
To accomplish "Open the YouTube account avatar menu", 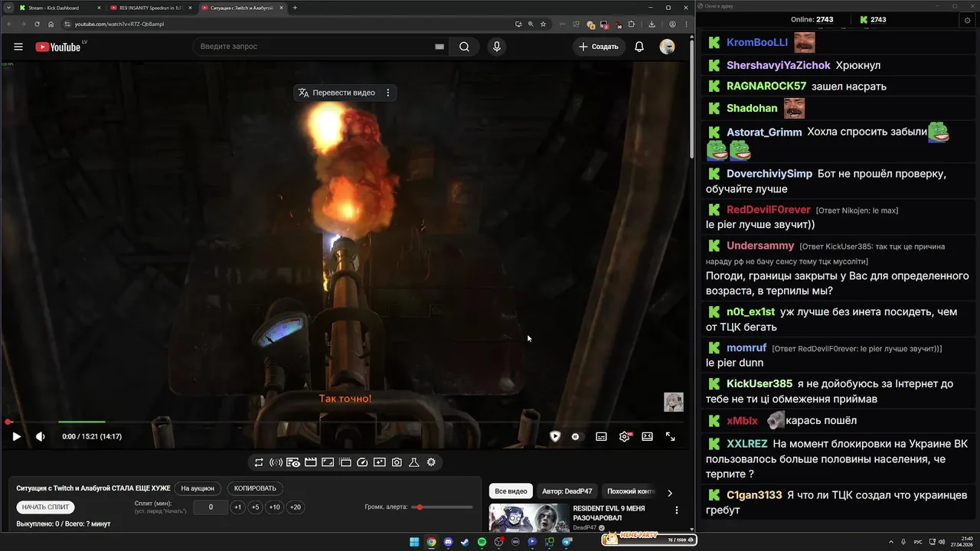I will pyautogui.click(x=668, y=47).
